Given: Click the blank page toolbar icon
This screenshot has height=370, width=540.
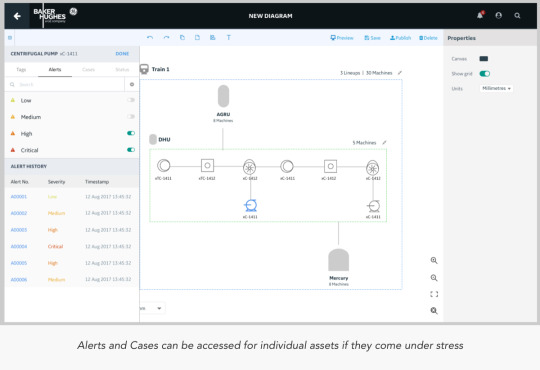Looking at the screenshot, I should 197,38.
